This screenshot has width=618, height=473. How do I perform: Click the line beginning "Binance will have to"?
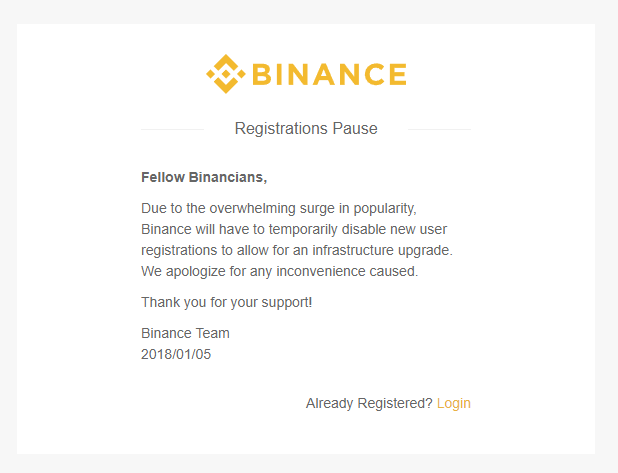[294, 229]
